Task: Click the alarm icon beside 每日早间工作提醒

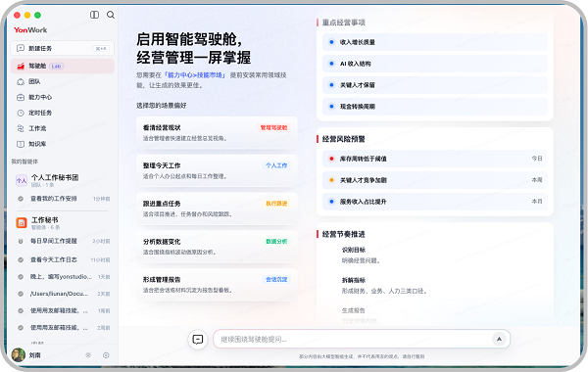Action: coord(21,241)
